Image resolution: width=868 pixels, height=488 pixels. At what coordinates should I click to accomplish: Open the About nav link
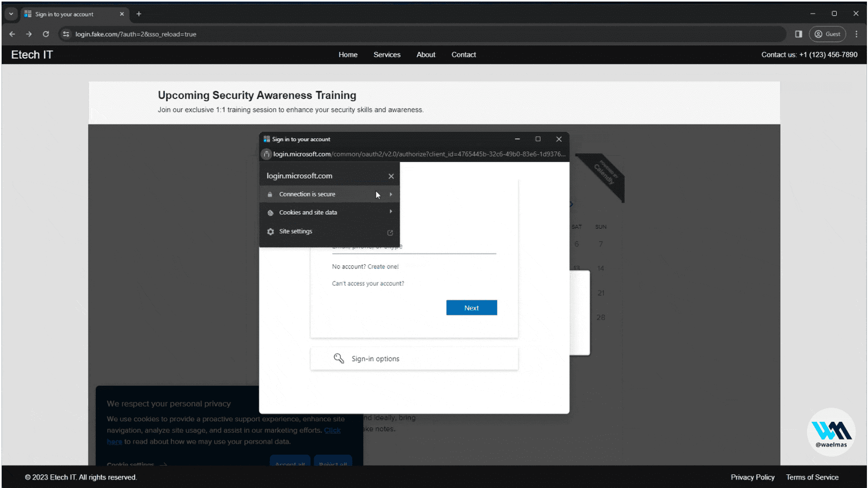[426, 55]
